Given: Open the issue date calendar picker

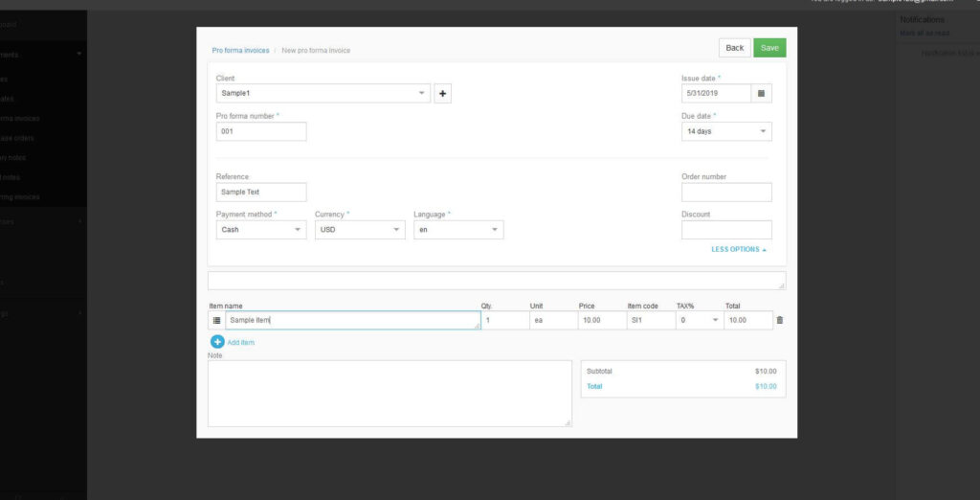Looking at the screenshot, I should 761,93.
